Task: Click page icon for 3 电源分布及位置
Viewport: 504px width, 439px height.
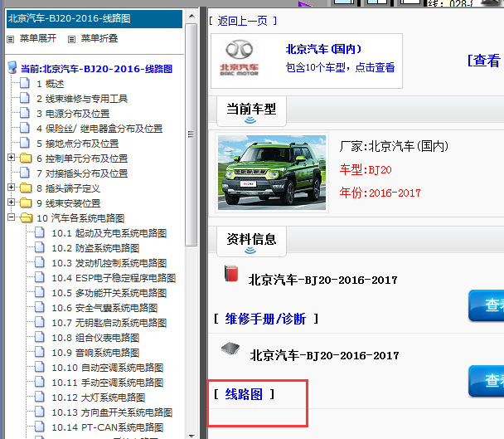Action: tap(25, 113)
